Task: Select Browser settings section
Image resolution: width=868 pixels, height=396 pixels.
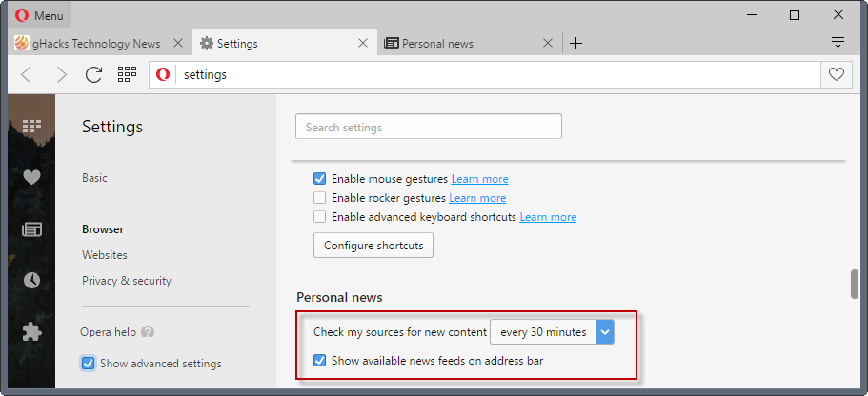Action: point(103,229)
